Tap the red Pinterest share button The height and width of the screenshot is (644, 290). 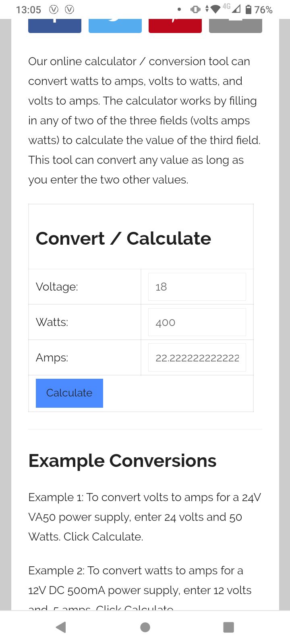pos(175,25)
